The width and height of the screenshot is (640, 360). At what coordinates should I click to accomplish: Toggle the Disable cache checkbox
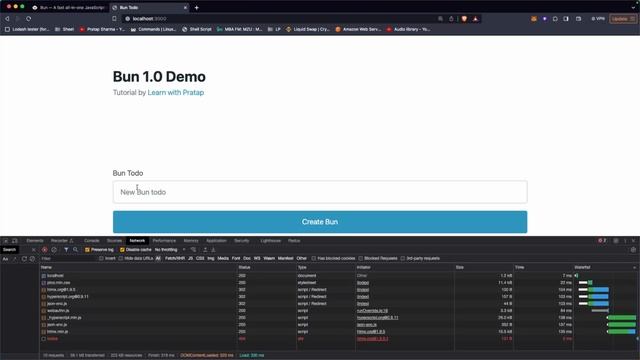click(122, 250)
